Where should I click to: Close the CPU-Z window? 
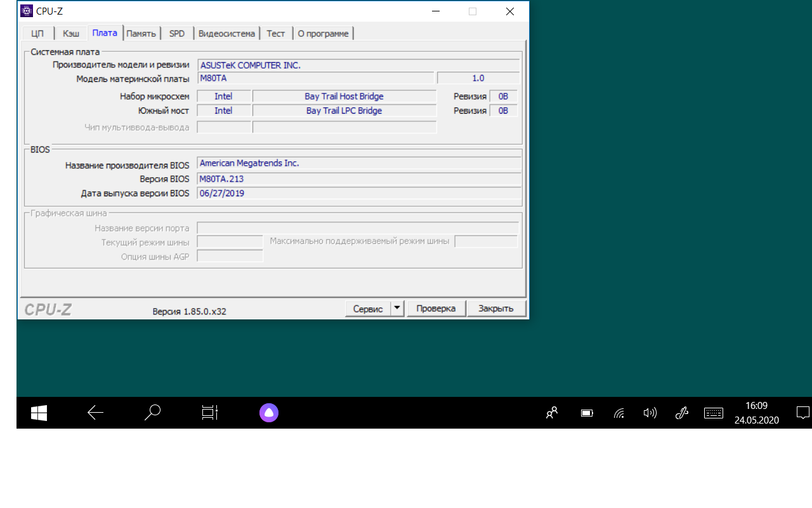tap(510, 11)
